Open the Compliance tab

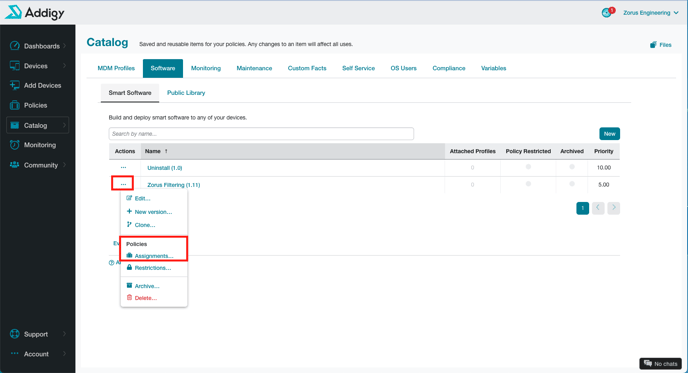[x=449, y=68]
